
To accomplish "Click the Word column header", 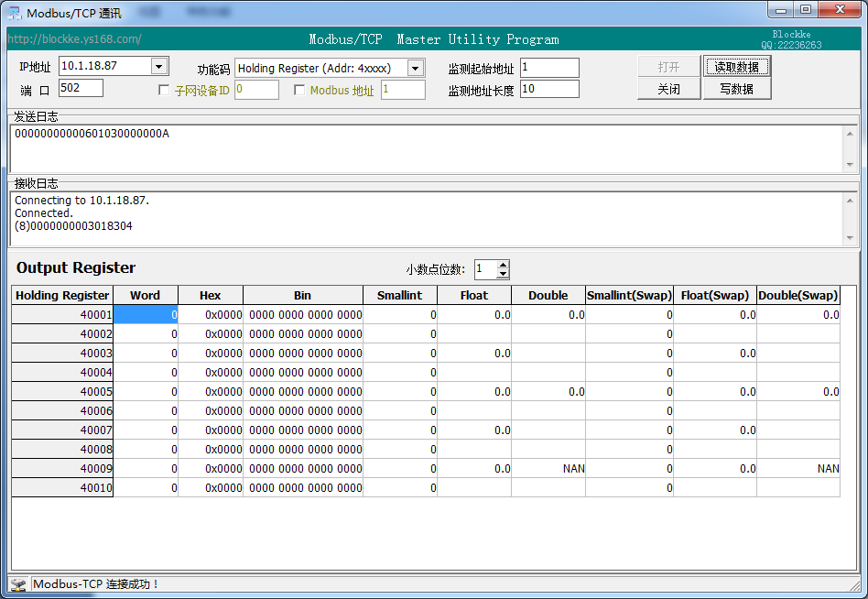I will pos(145,295).
